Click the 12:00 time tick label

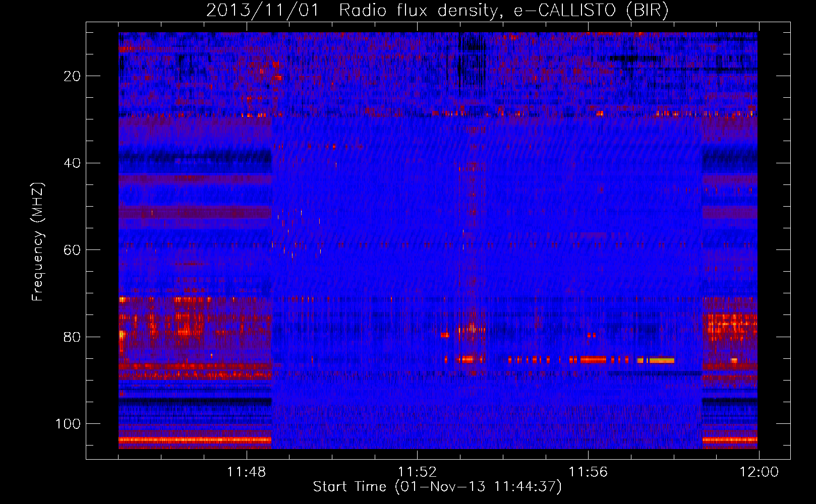[759, 472]
